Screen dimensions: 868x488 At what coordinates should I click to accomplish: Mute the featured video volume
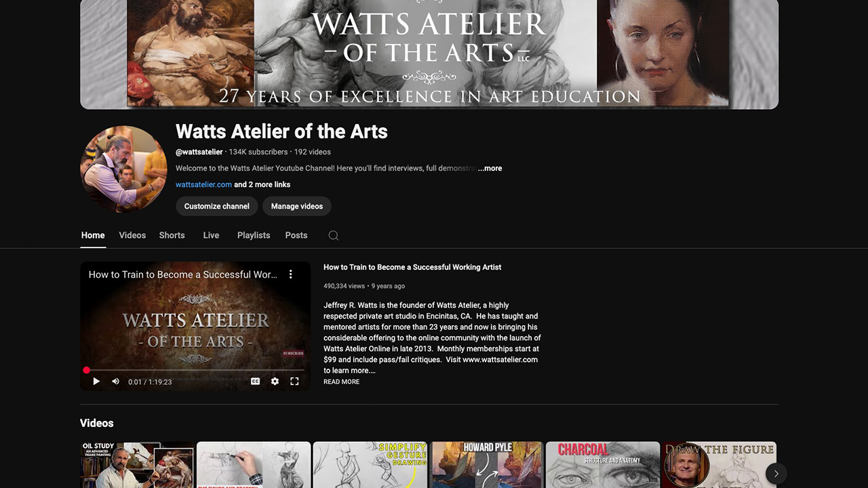pyautogui.click(x=115, y=382)
